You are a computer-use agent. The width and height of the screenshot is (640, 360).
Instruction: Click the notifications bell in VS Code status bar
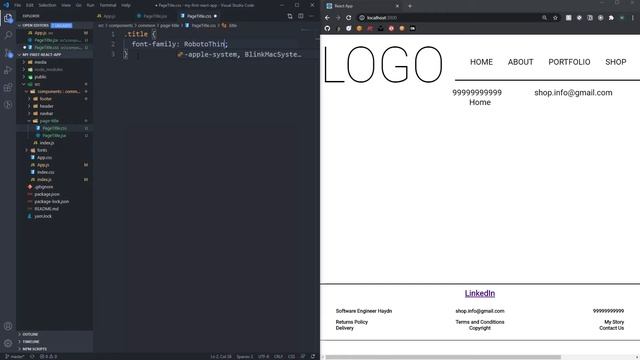(x=313, y=356)
